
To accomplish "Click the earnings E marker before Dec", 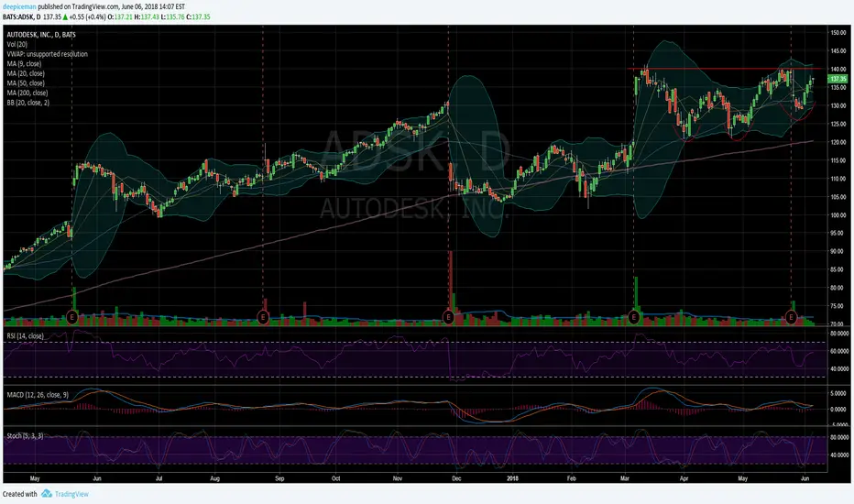I will tap(448, 316).
